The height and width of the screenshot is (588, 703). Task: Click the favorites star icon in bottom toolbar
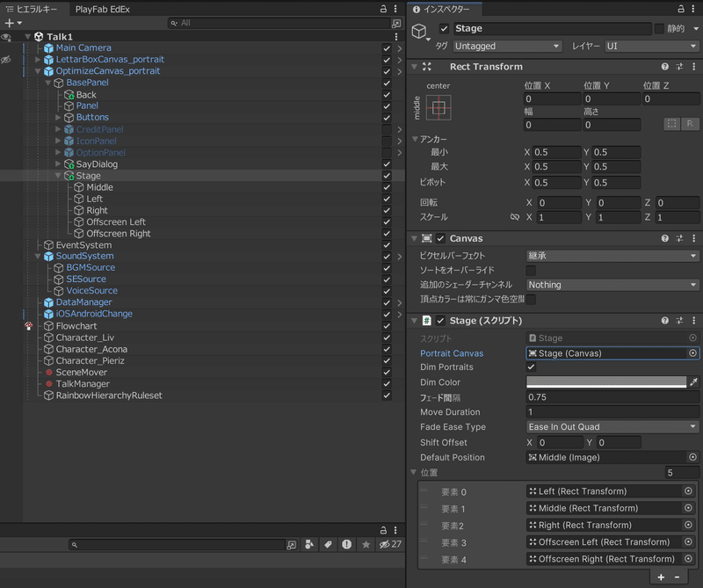pyautogui.click(x=365, y=545)
